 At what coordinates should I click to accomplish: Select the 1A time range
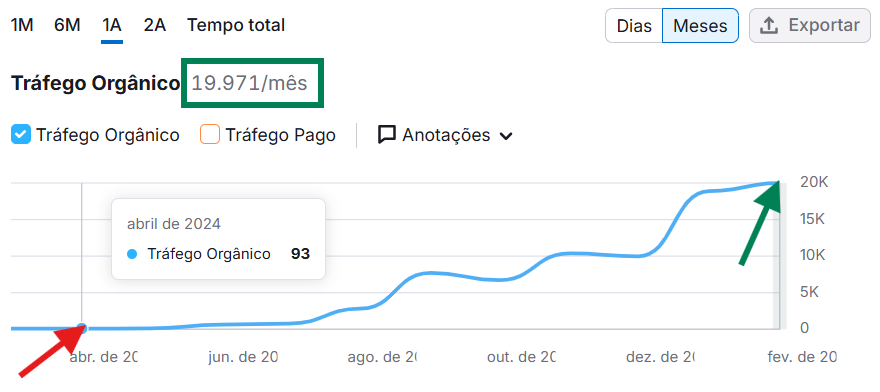click(x=112, y=25)
